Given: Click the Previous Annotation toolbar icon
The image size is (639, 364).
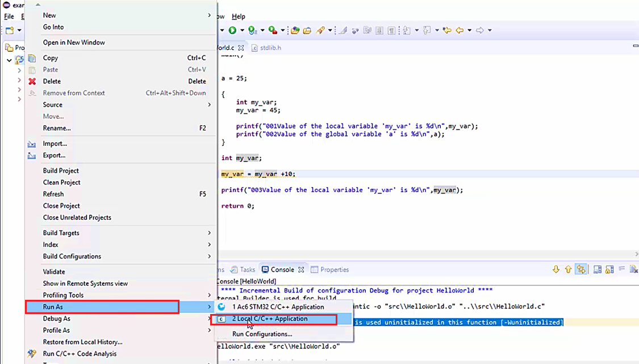Looking at the screenshot, I should 427,30.
